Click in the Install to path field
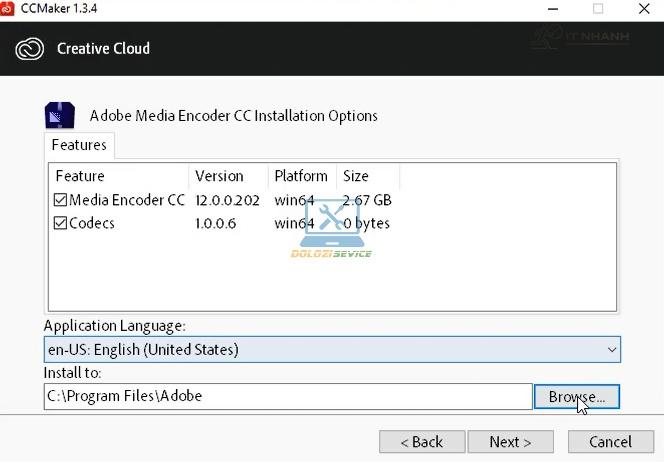 click(x=288, y=396)
